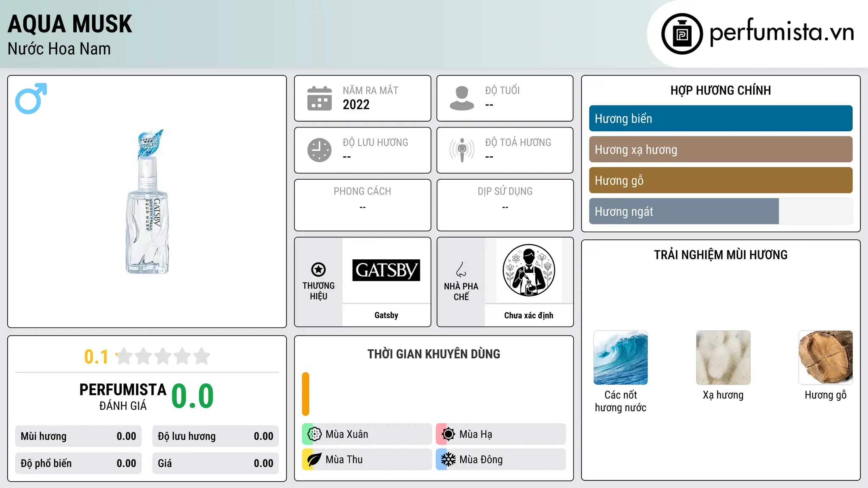
Task: Select the Mùa Thu season button
Action: 367,460
